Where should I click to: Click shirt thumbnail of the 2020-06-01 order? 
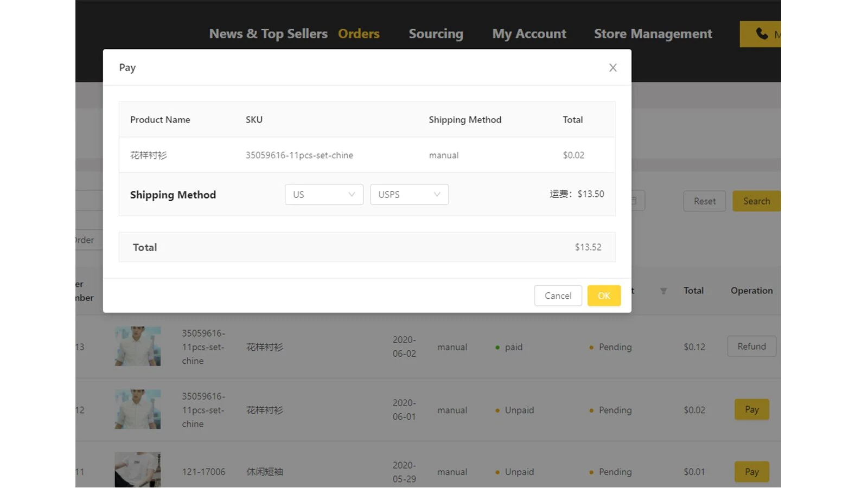pyautogui.click(x=138, y=409)
